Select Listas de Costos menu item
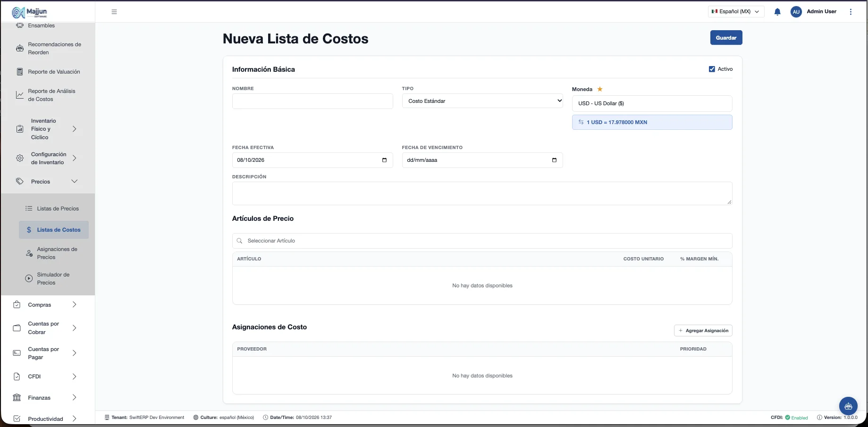The image size is (868, 427). click(x=54, y=230)
